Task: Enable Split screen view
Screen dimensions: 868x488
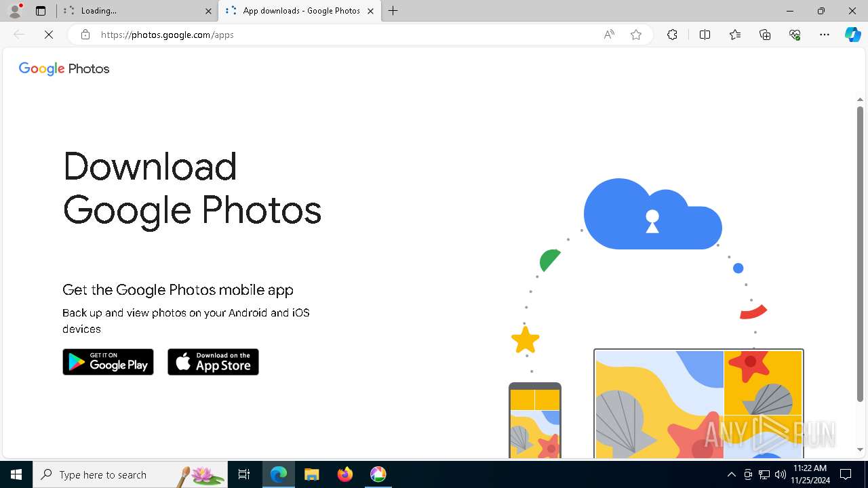Action: [705, 35]
